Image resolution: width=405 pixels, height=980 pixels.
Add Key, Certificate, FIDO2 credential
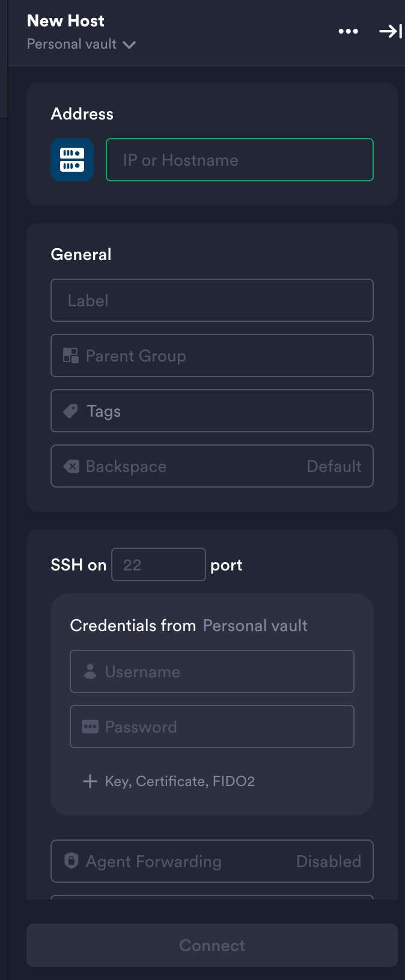click(180, 781)
